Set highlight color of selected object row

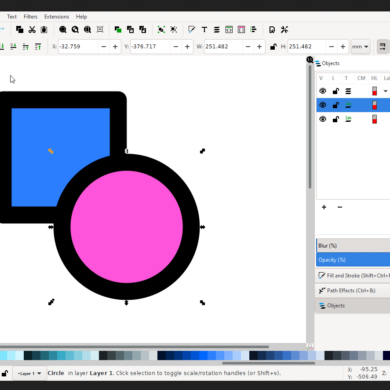[x=374, y=105]
